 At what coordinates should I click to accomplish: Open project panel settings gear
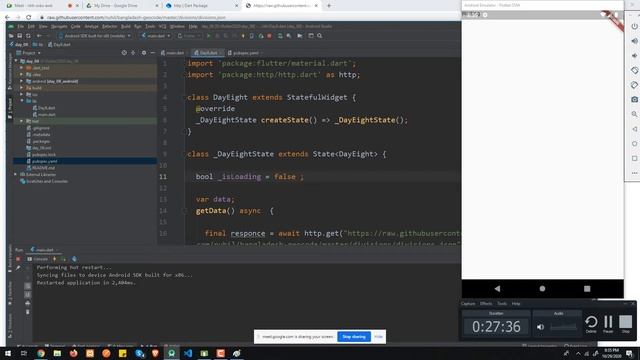144,53
